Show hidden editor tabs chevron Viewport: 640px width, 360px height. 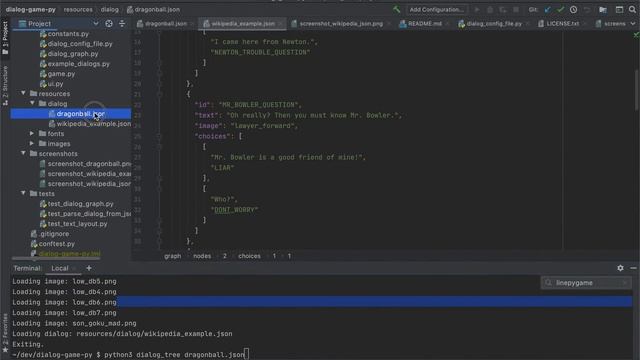(x=633, y=24)
